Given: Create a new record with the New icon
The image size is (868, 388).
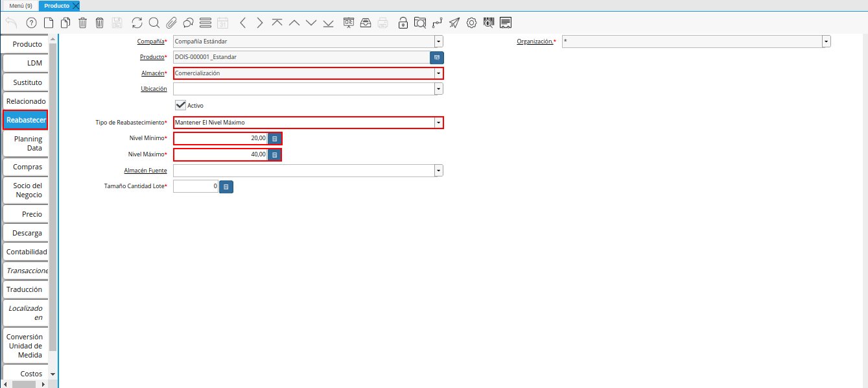Looking at the screenshot, I should pyautogui.click(x=49, y=22).
